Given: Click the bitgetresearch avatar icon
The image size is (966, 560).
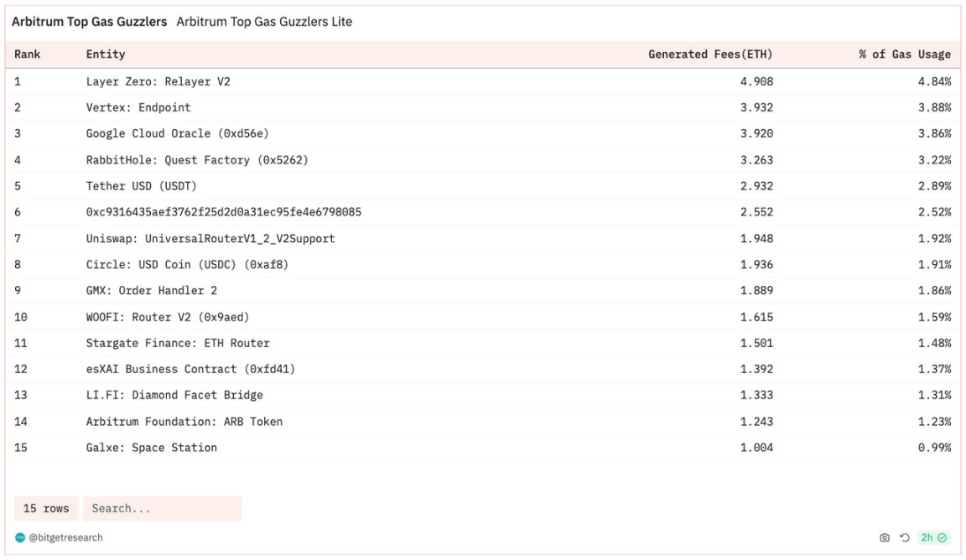Looking at the screenshot, I should click(20, 537).
